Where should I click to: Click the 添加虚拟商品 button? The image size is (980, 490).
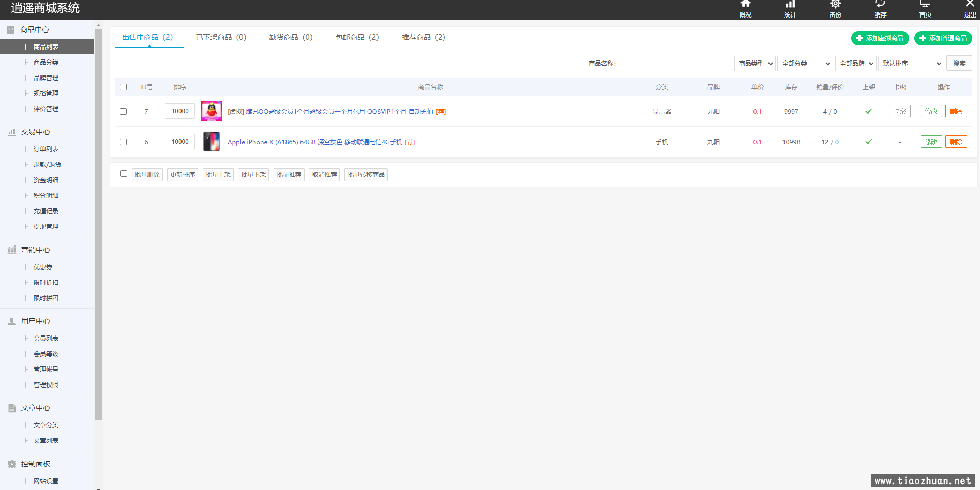880,38
